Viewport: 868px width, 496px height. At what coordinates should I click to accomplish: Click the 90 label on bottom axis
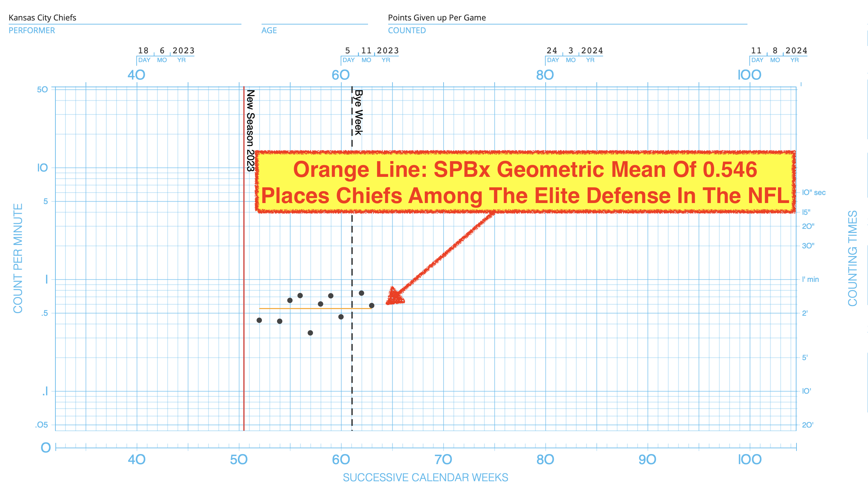647,460
